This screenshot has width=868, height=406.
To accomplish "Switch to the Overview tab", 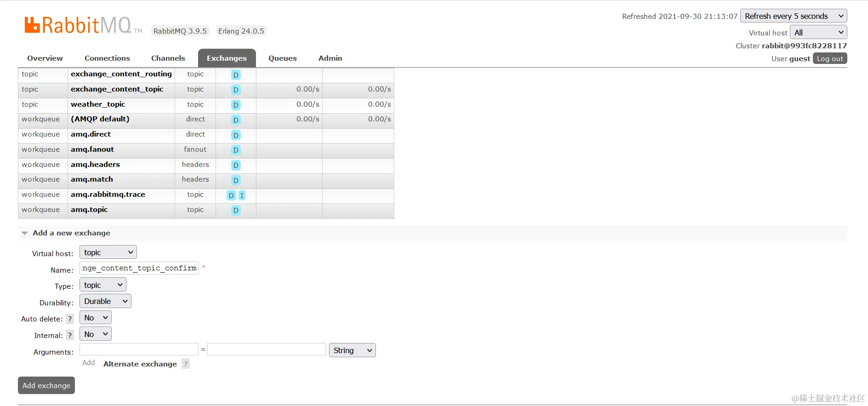I will click(45, 58).
